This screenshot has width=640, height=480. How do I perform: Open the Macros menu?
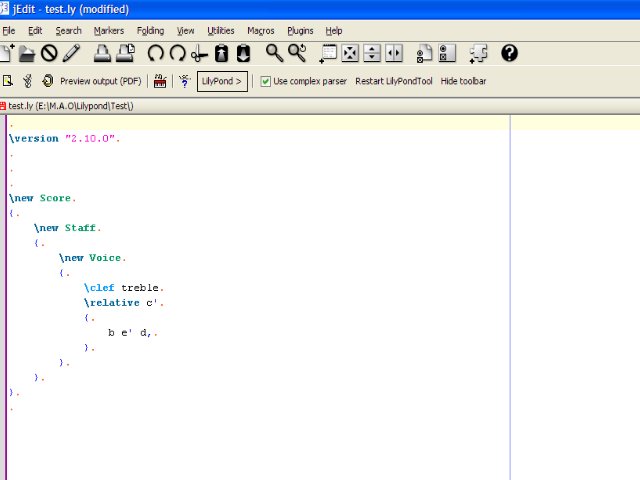(260, 31)
